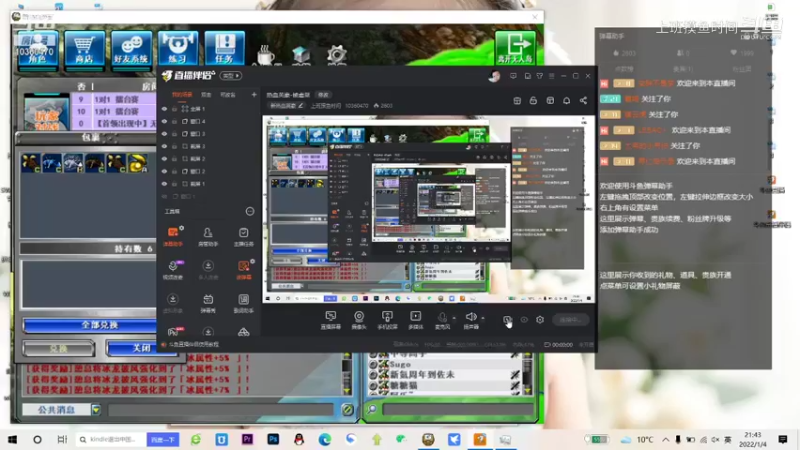Open the 好友系统 friends menu in game
Screen dimensions: 800x450
(131, 49)
